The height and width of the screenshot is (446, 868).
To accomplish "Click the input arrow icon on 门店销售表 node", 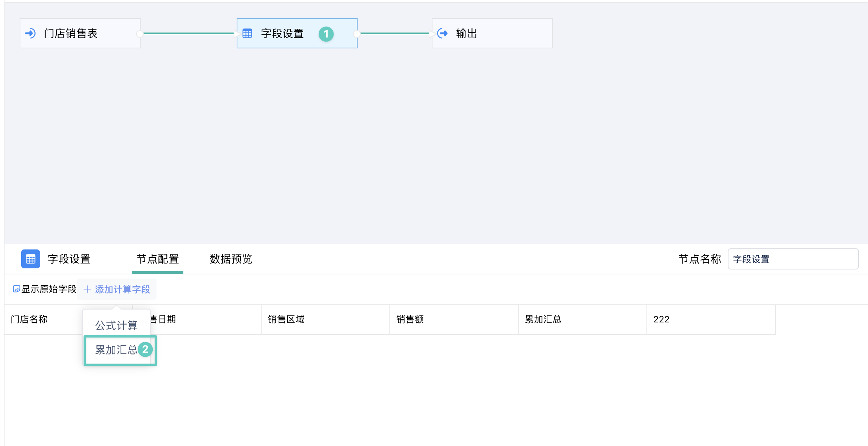I will [x=30, y=33].
